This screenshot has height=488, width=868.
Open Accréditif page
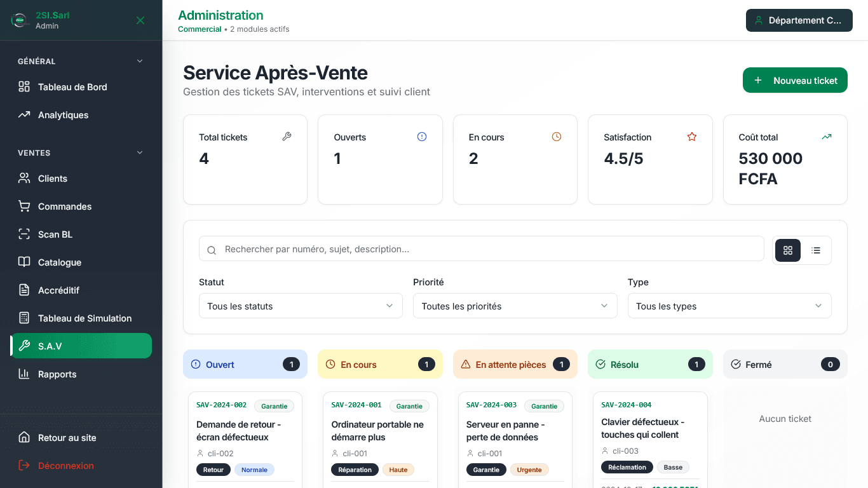[x=81, y=290]
